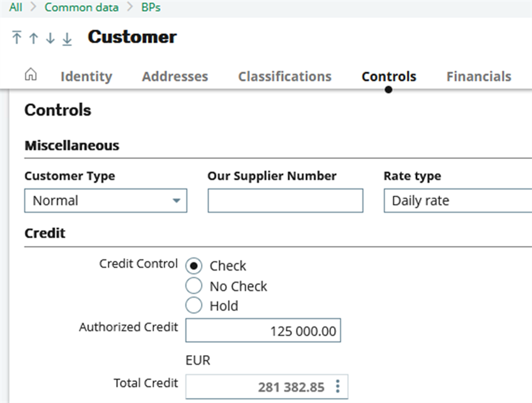Expand the Customer Type dropdown
This screenshot has height=403, width=532.
click(x=176, y=201)
